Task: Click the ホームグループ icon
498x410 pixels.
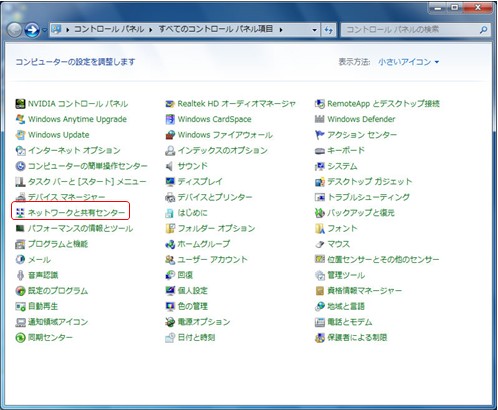Action: click(170, 244)
